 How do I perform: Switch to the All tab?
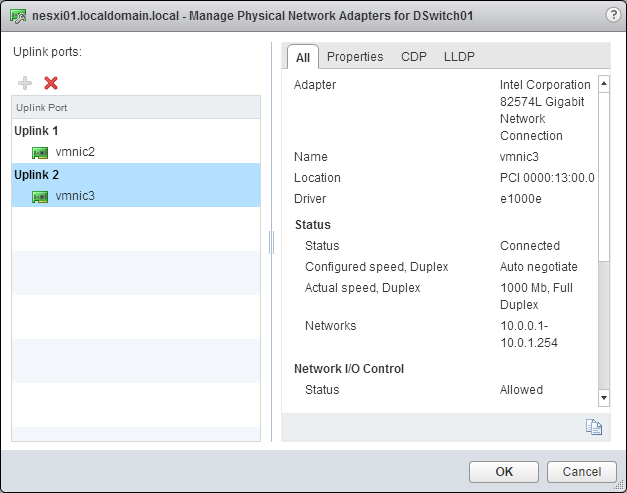[303, 58]
